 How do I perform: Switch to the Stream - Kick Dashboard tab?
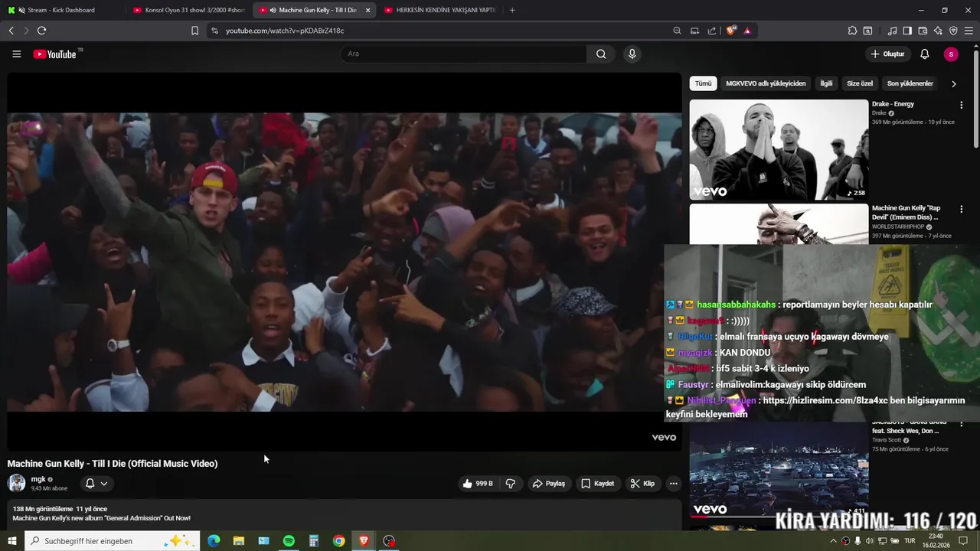(62, 10)
